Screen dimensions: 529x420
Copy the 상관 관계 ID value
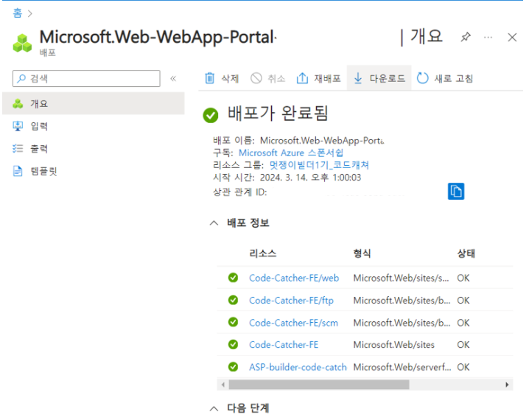(x=456, y=192)
